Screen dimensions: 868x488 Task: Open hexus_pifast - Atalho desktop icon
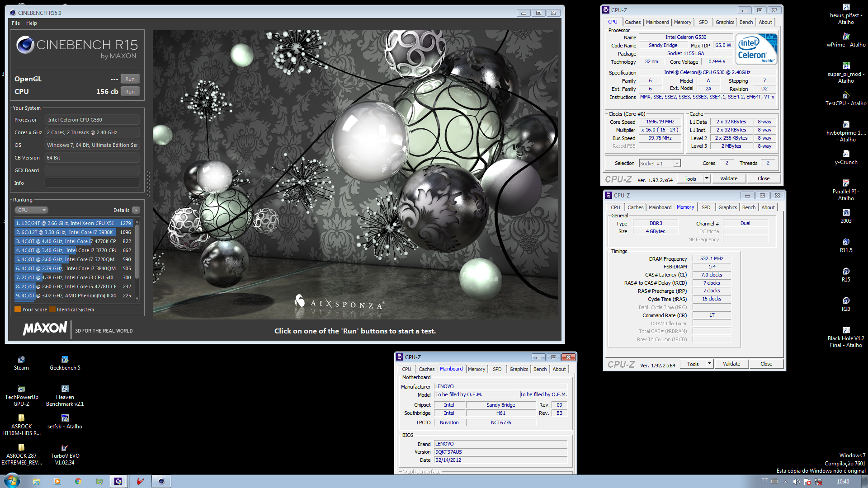click(846, 14)
